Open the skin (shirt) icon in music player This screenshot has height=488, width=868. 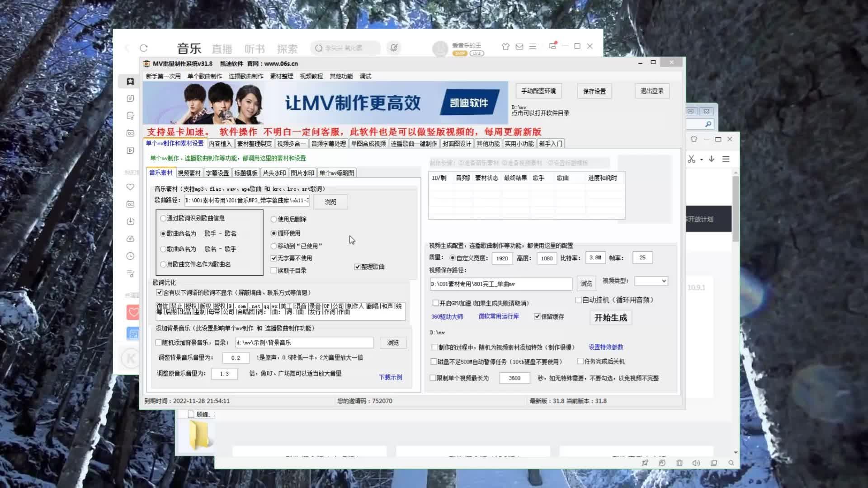(x=505, y=47)
